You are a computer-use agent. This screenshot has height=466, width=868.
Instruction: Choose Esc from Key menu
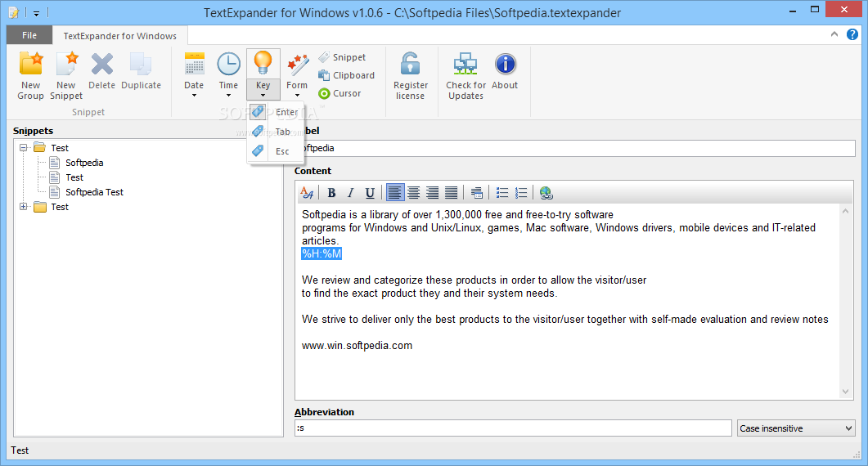tap(275, 151)
